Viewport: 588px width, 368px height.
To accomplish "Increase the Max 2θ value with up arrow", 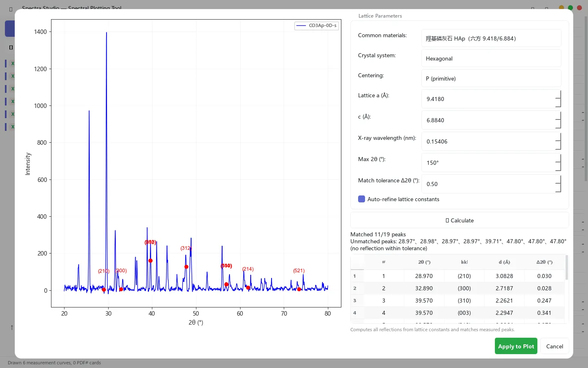I will (x=558, y=158).
